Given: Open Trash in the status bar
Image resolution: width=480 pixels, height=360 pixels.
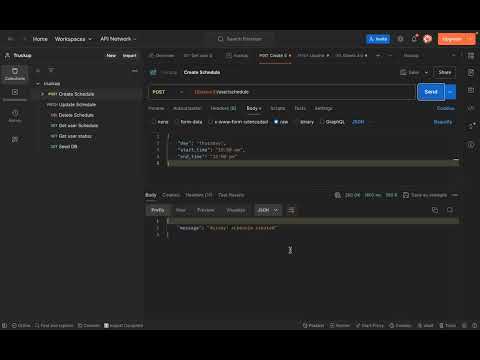Looking at the screenshot, I should coord(448,325).
